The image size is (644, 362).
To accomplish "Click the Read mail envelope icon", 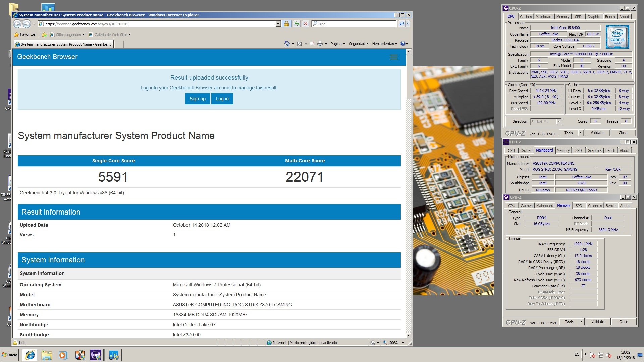I will coord(312,44).
